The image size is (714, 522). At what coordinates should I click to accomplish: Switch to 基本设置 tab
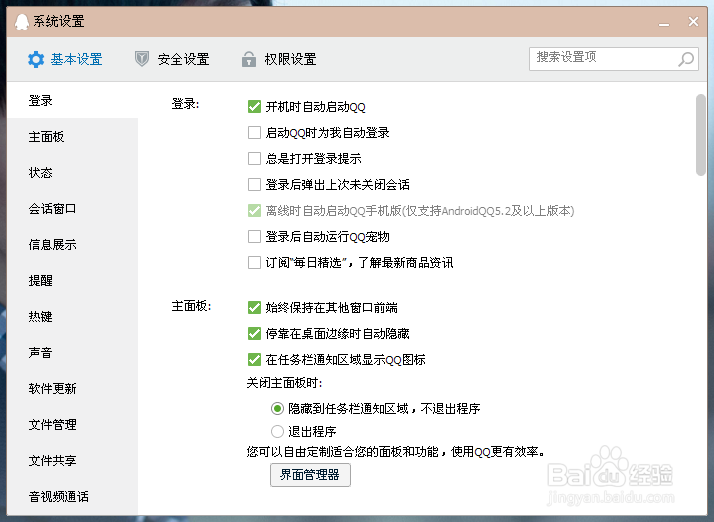coord(65,59)
